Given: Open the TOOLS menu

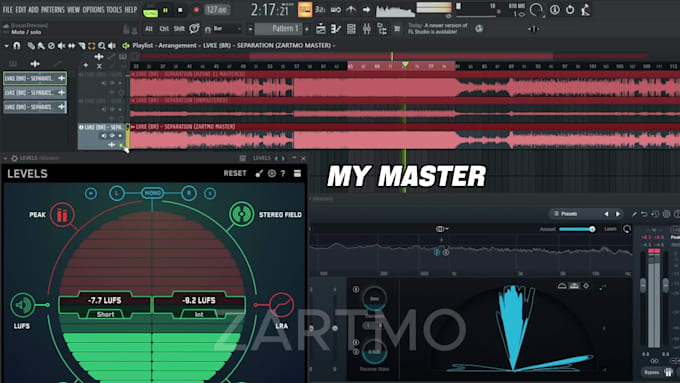Looking at the screenshot, I should (x=114, y=10).
